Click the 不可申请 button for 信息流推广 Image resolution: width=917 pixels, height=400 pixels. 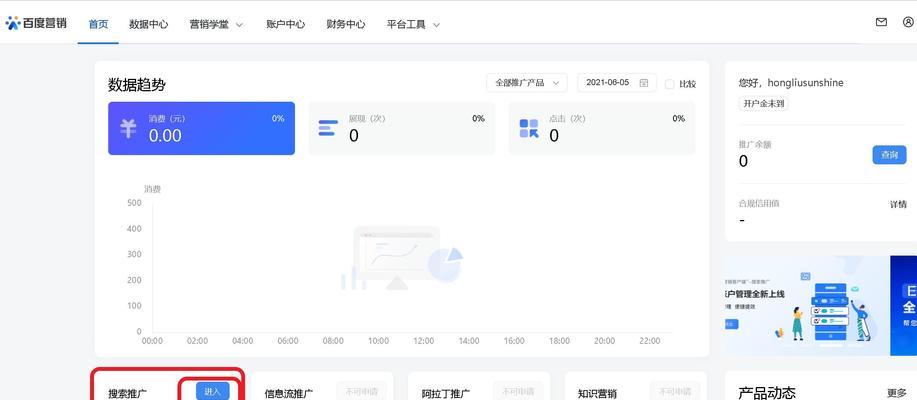[x=361, y=391]
